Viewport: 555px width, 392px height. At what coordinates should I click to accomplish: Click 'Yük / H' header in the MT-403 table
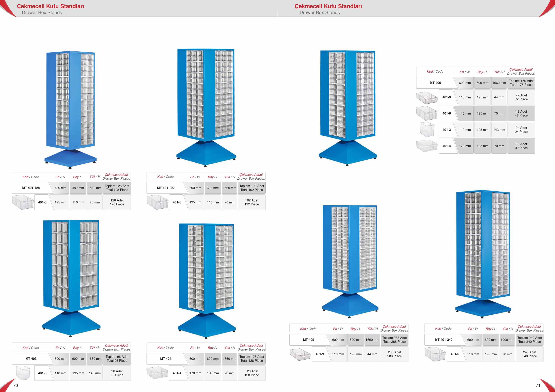[x=95, y=347]
